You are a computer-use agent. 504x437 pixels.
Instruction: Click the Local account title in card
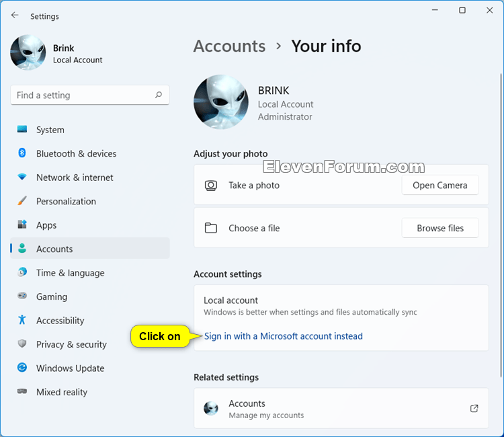click(230, 301)
